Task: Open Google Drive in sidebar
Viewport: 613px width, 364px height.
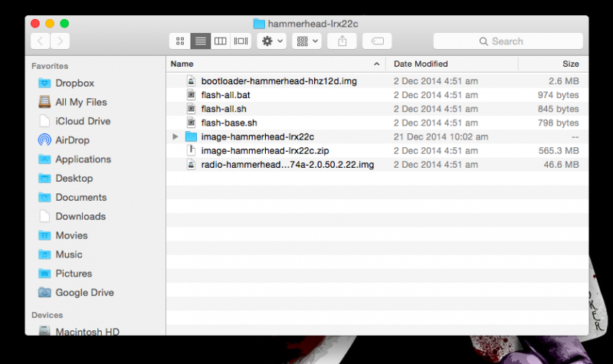Action: click(x=84, y=293)
